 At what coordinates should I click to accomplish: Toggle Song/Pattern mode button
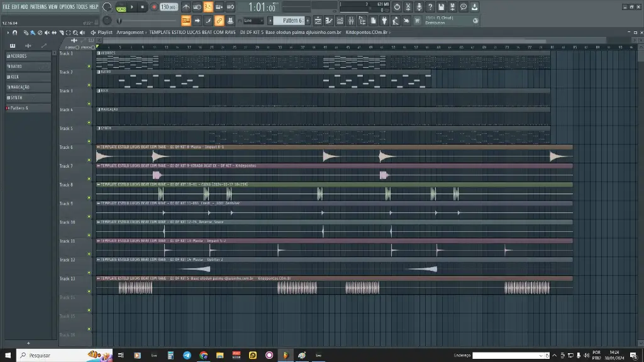[121, 7]
